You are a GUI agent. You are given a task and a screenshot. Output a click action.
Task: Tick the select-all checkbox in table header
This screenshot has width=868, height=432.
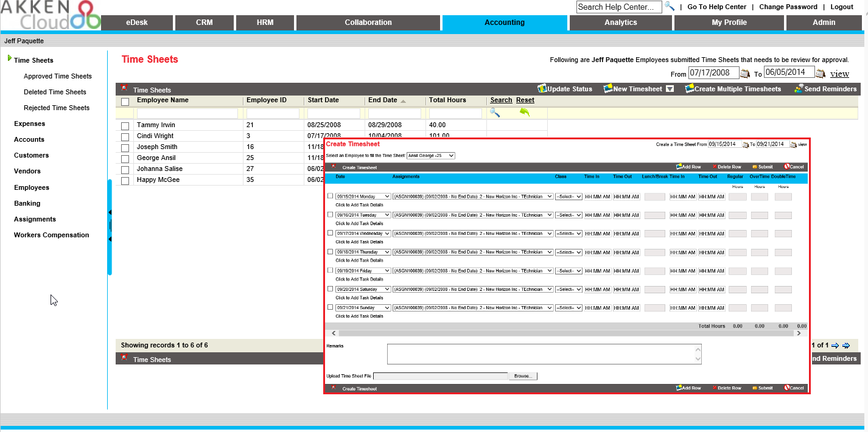coord(125,102)
